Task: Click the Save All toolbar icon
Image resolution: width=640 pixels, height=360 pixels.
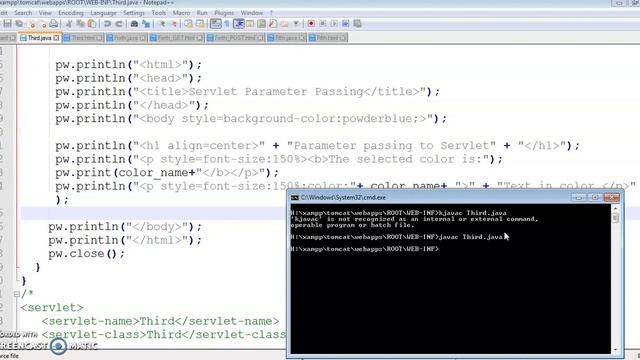Action: click(x=19, y=24)
